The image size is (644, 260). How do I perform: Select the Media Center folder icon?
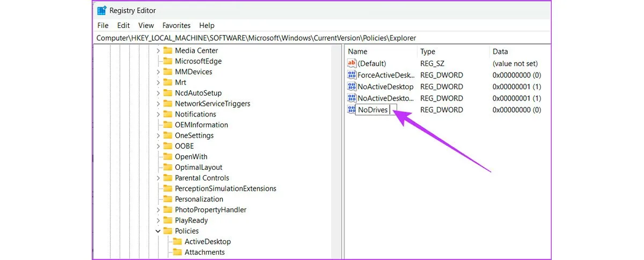[167, 50]
